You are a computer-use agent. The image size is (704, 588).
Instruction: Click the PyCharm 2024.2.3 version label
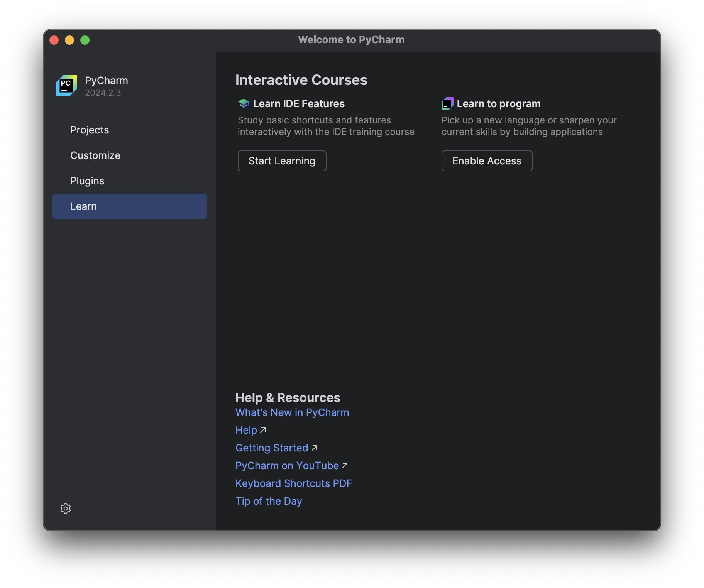[103, 93]
